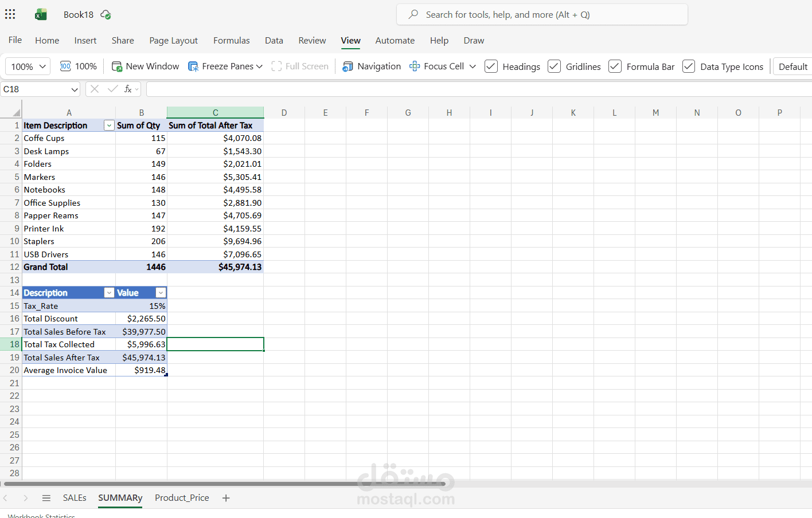Open the Draw tab
The image size is (812, 518).
(474, 41)
